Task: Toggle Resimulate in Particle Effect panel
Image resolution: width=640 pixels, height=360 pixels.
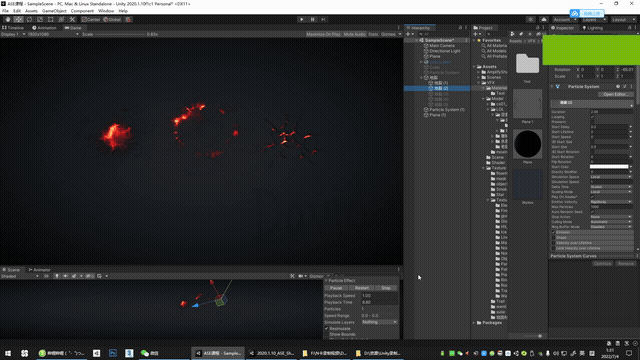Action: (327, 329)
